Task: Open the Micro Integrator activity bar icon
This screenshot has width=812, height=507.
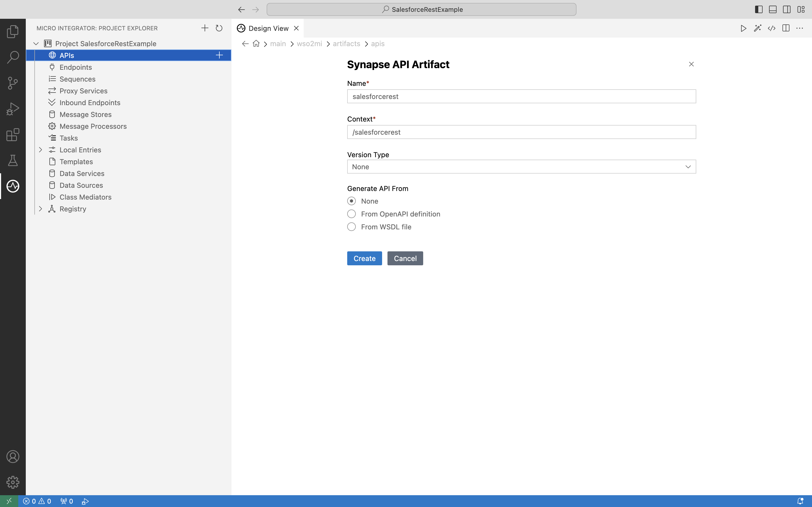Action: point(13,186)
